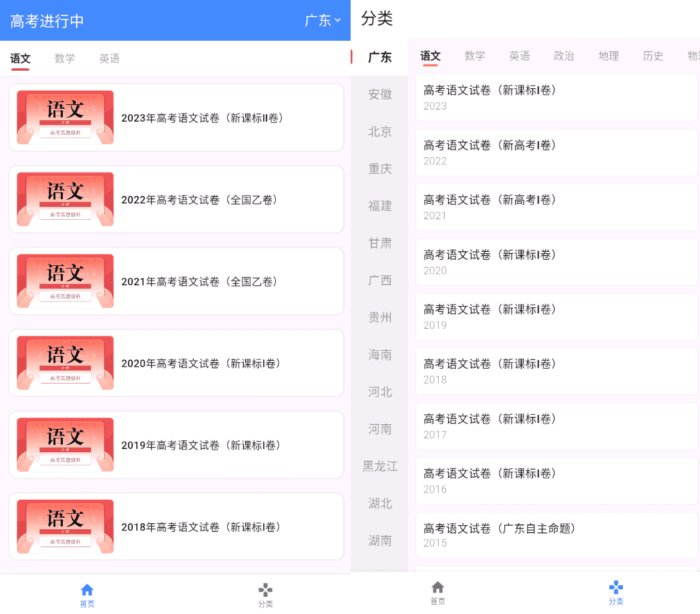Tap the blue 分类 icon in right screen
Image resolution: width=700 pixels, height=614 pixels.
pos(616,588)
